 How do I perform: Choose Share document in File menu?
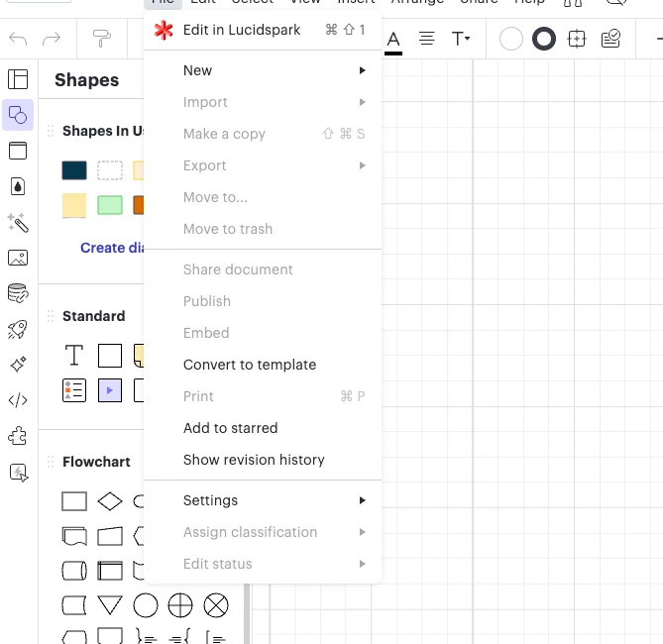263,269
